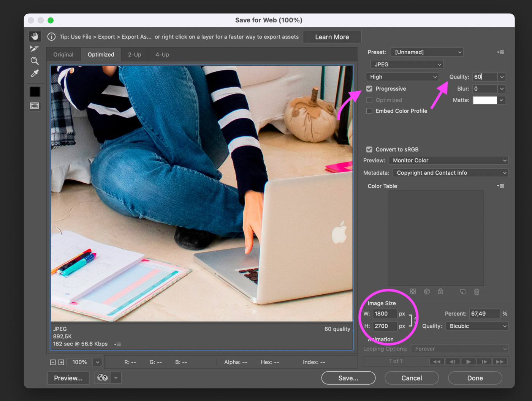Select the Eyedropper tool

point(35,73)
